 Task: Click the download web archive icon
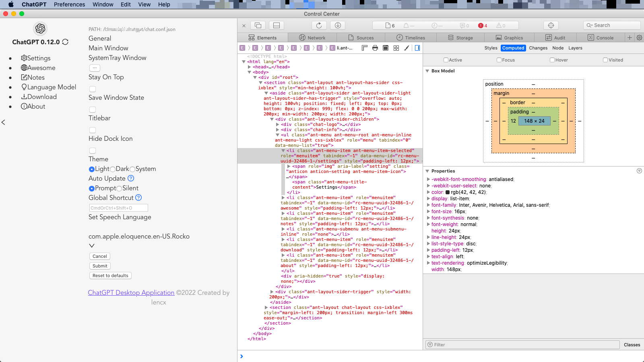[x=338, y=25]
